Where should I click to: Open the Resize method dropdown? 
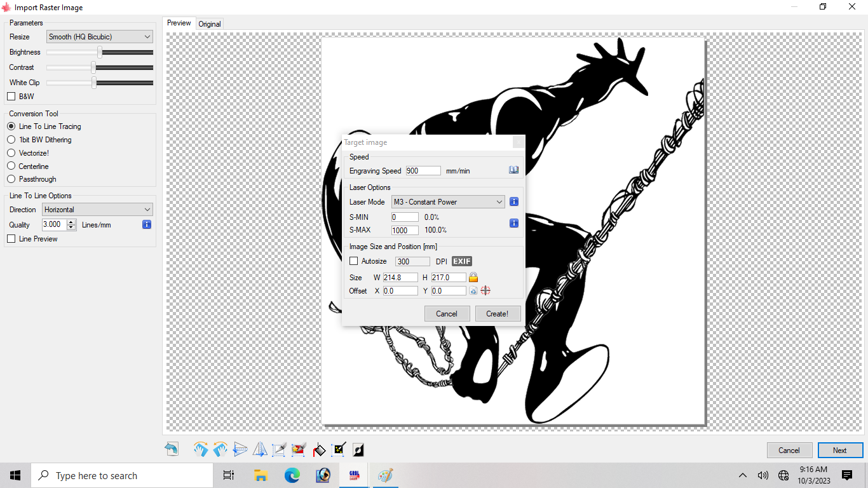tap(100, 37)
